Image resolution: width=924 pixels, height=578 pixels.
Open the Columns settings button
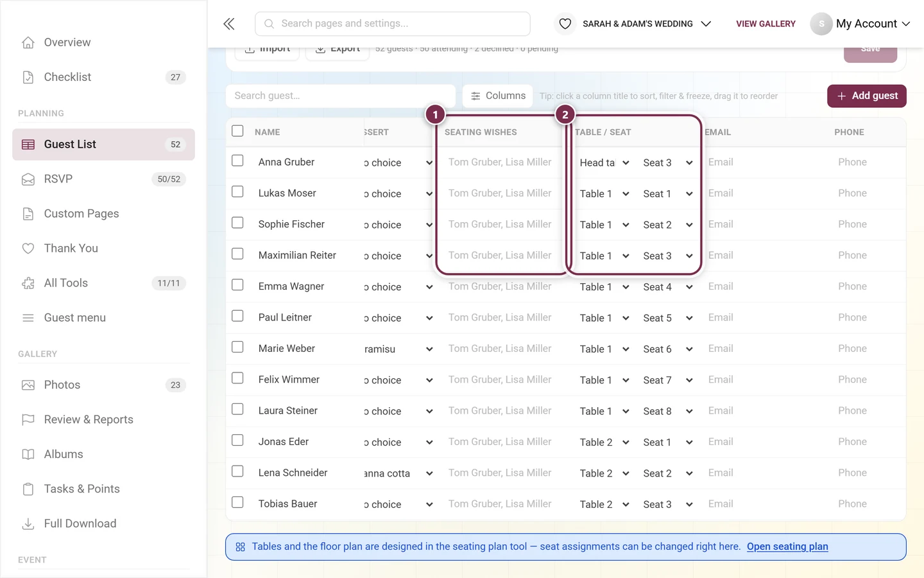(498, 96)
